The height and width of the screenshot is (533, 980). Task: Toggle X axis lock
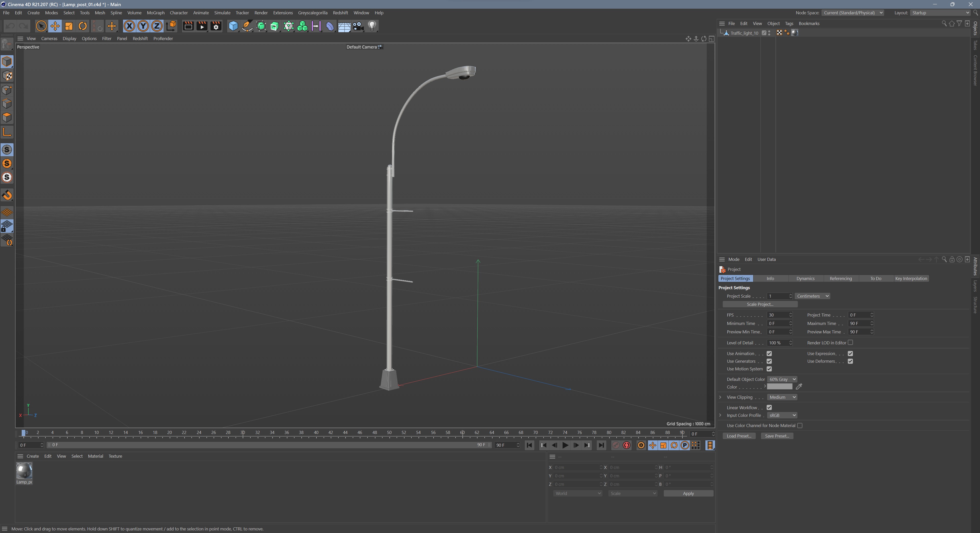[129, 26]
